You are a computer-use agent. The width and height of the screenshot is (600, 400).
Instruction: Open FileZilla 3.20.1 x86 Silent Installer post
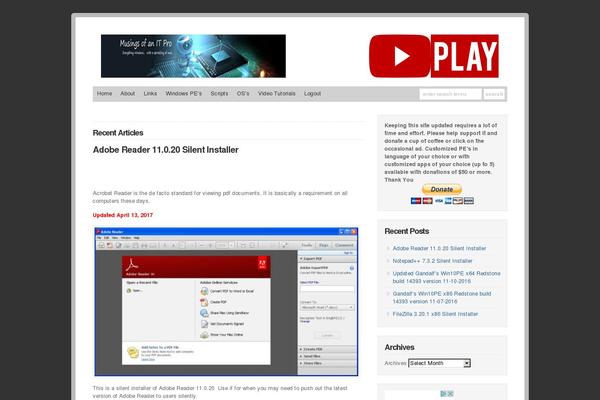[x=435, y=314]
